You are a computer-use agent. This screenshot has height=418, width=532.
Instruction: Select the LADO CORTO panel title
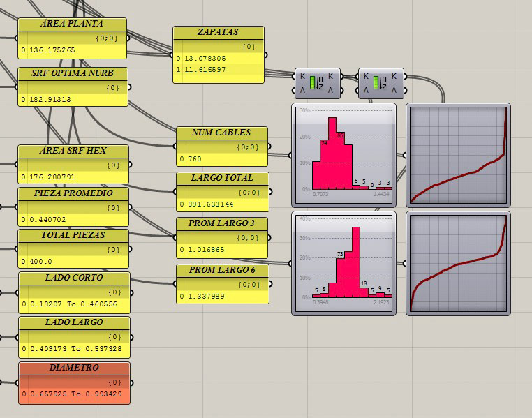(74, 278)
